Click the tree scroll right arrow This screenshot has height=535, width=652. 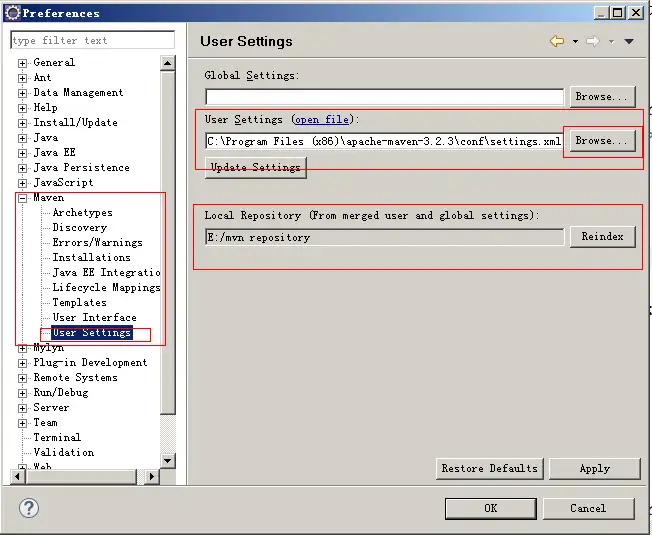point(152,476)
